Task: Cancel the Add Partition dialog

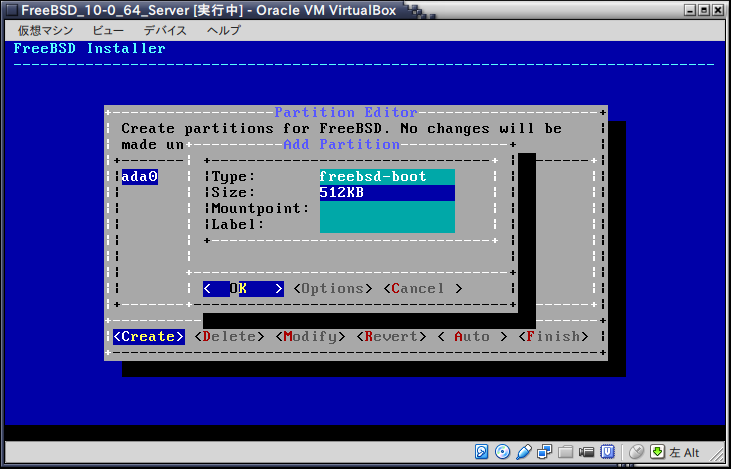Action: [422, 289]
